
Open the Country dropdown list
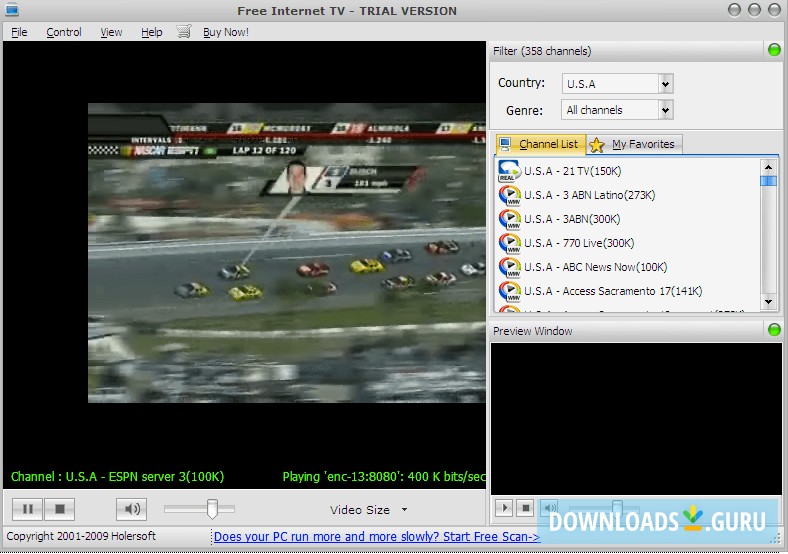pyautogui.click(x=666, y=84)
